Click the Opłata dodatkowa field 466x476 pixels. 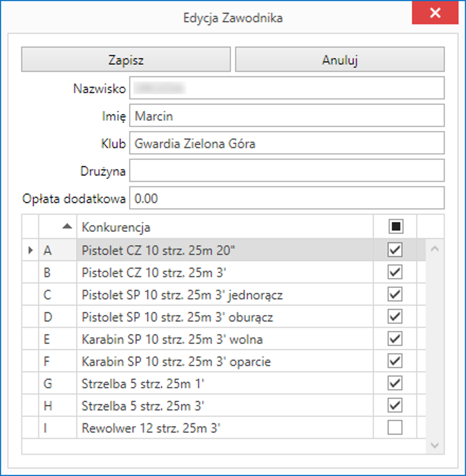[x=286, y=198]
